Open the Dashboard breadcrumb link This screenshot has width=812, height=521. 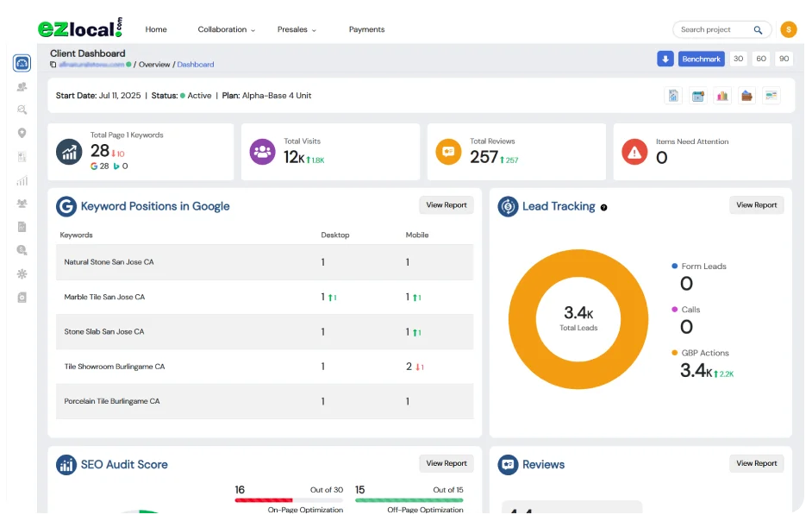pyautogui.click(x=196, y=64)
